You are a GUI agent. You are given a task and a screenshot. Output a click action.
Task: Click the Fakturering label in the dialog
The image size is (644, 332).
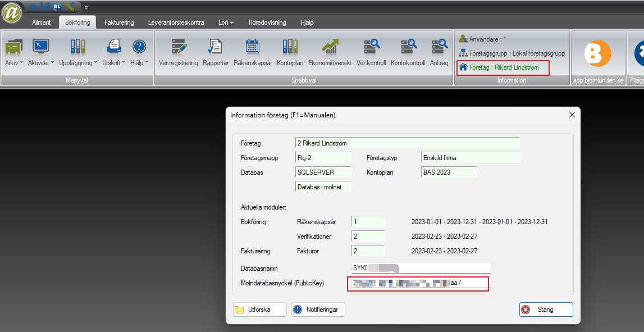point(255,251)
